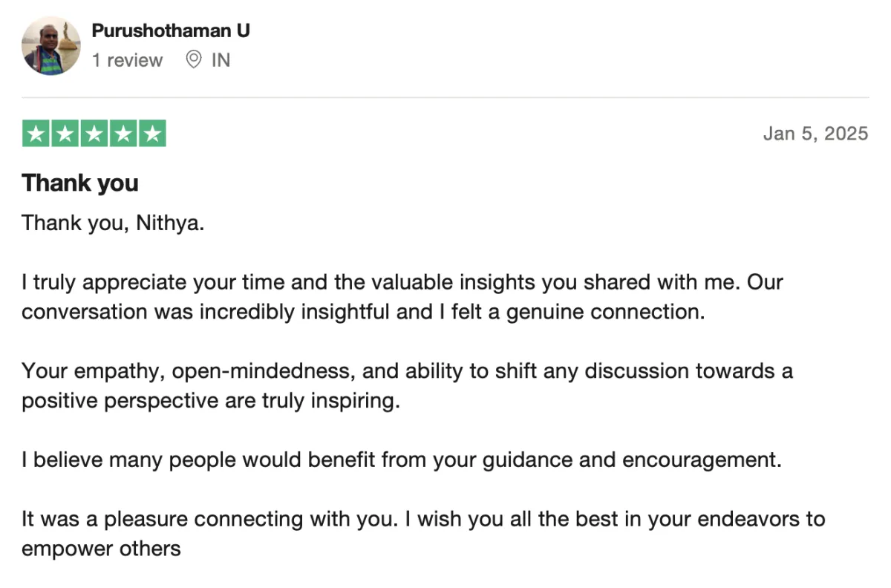Click the final "empower others" text line
891x588 pixels.
coord(101,549)
